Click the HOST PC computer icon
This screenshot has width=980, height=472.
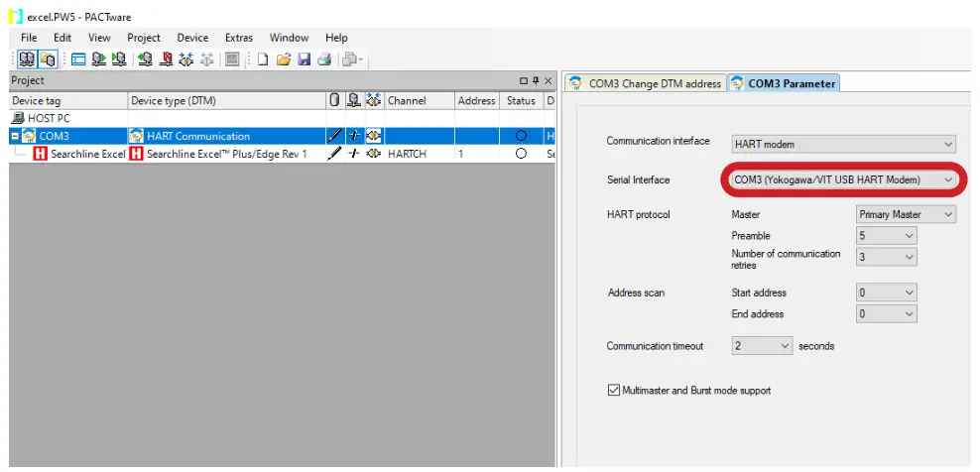(18, 118)
